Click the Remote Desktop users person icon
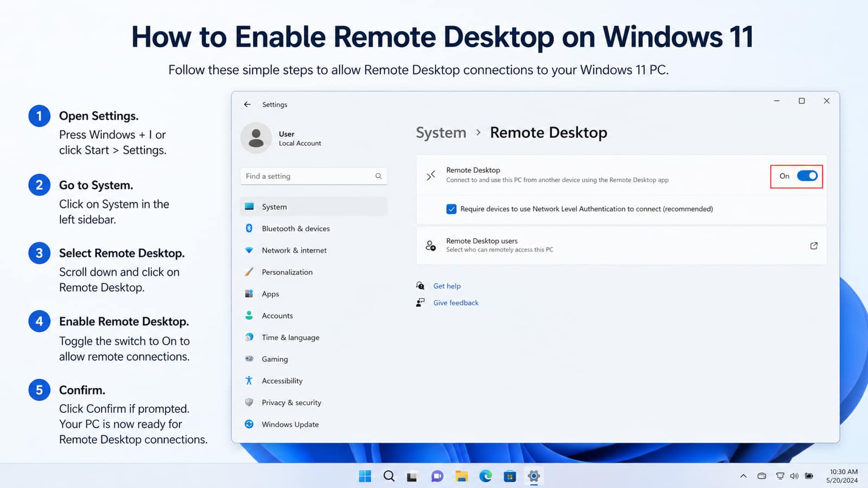The width and height of the screenshot is (868, 488). [x=431, y=246]
